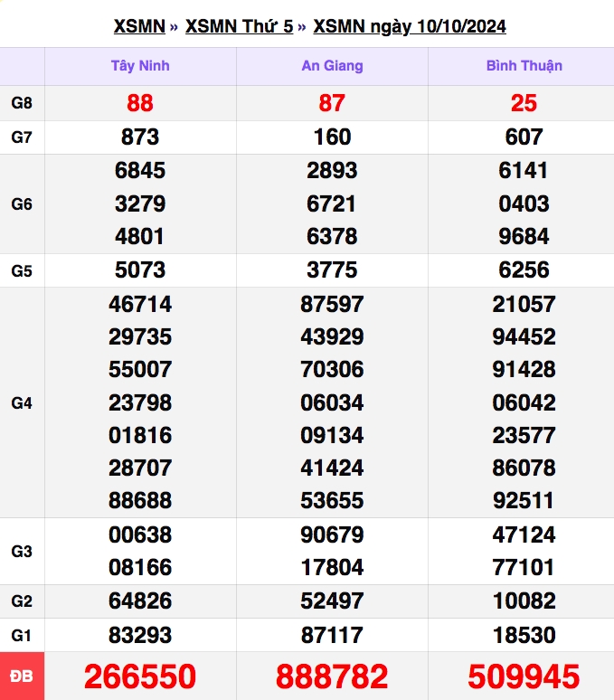Screen dimensions: 614x700
Task: Select the G7 row label
Action: [x=22, y=137]
